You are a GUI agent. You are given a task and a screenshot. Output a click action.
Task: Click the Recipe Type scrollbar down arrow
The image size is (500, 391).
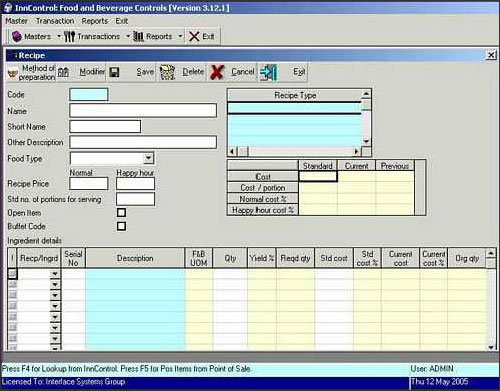point(366,141)
